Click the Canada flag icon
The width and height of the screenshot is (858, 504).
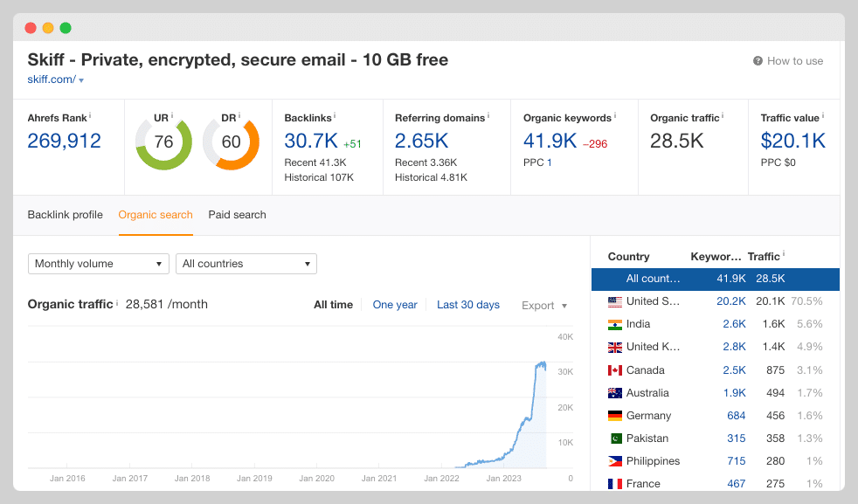tap(615, 370)
